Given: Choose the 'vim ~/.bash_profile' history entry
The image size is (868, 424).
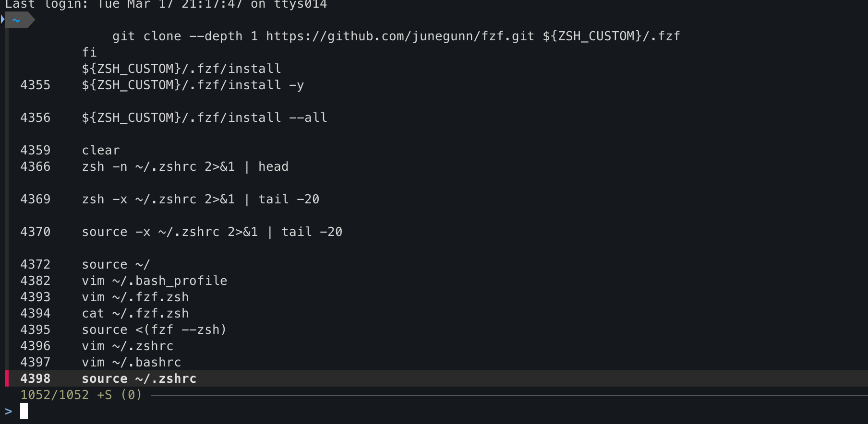Looking at the screenshot, I should pyautogui.click(x=154, y=281).
